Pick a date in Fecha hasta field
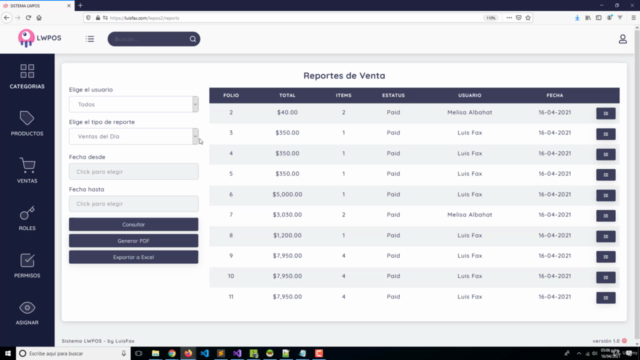Image resolution: width=640 pixels, height=360 pixels. tap(133, 204)
